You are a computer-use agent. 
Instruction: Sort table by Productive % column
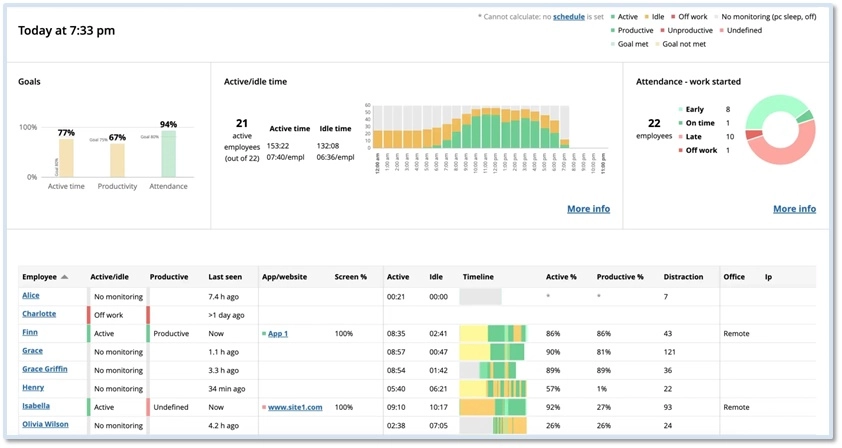[x=619, y=277]
